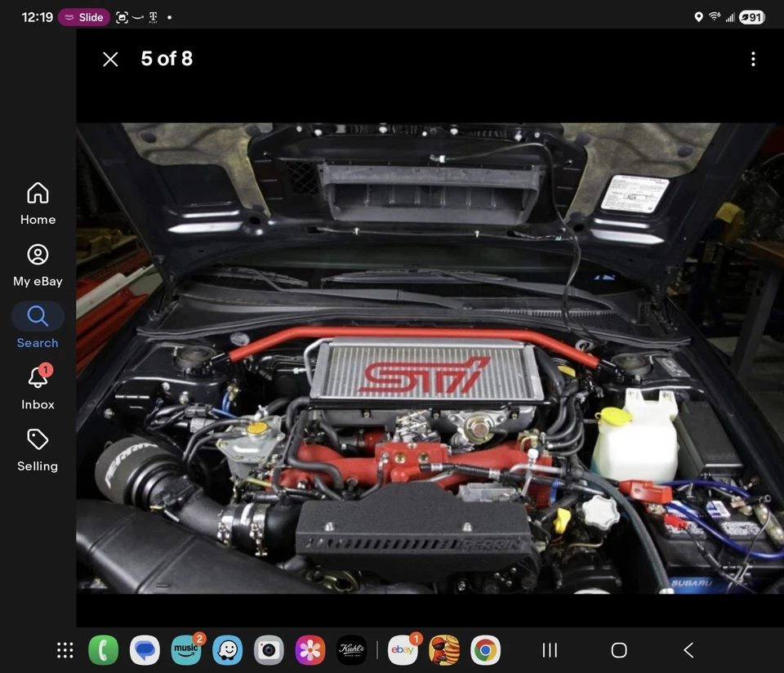Tap the back navigation arrow
Image resolution: width=784 pixels, height=673 pixels.
(688, 650)
